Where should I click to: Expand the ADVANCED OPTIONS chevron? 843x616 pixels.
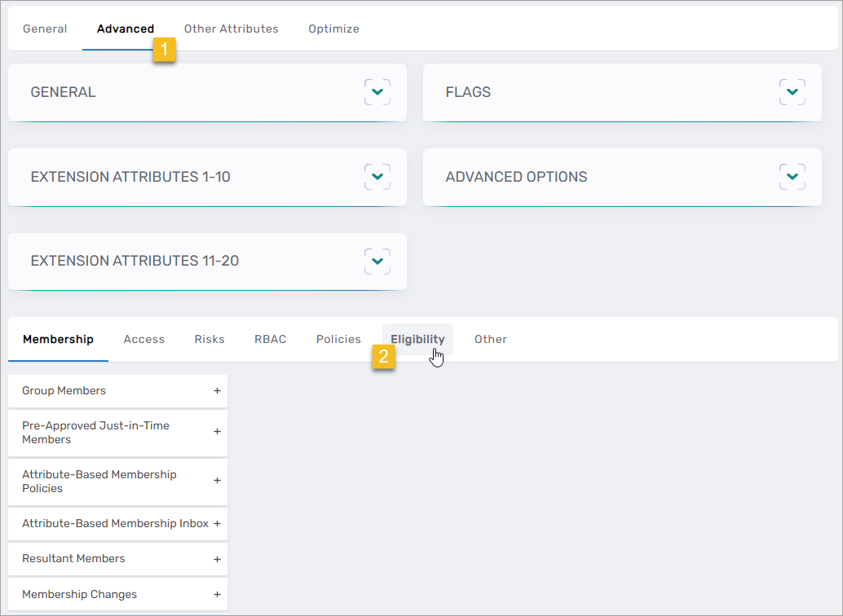[x=792, y=177]
